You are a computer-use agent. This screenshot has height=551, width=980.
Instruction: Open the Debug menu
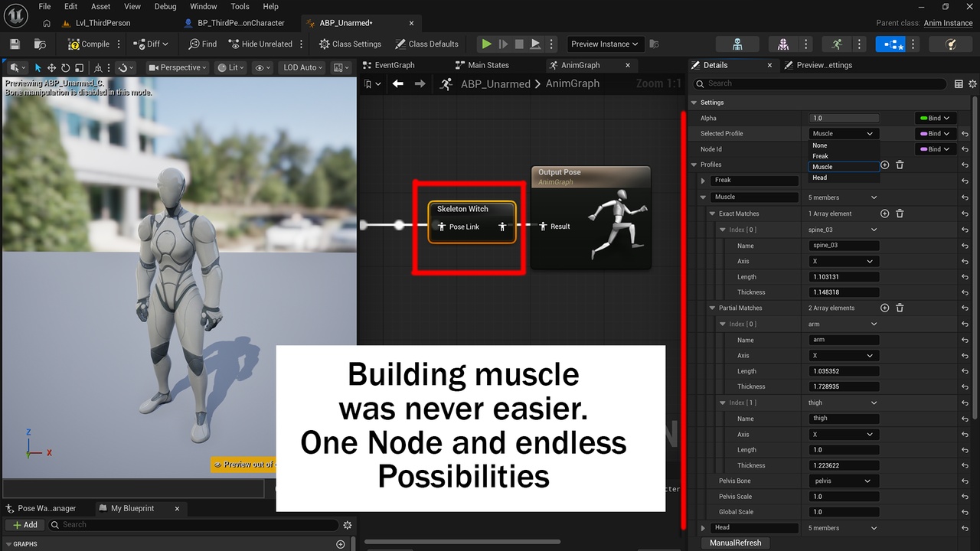[165, 7]
